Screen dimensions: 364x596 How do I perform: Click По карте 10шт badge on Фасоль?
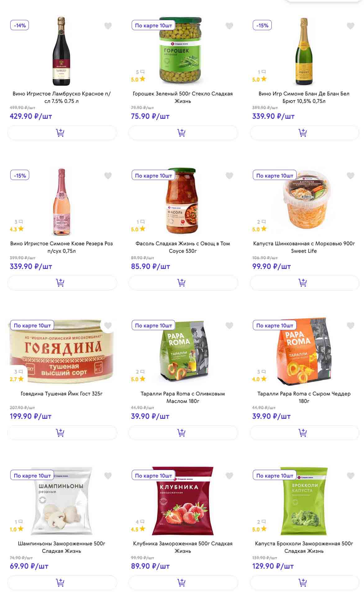[153, 176]
